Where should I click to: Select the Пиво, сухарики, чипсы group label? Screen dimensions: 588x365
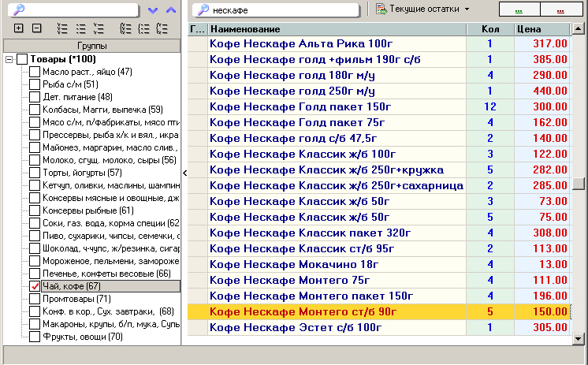[x=111, y=236]
